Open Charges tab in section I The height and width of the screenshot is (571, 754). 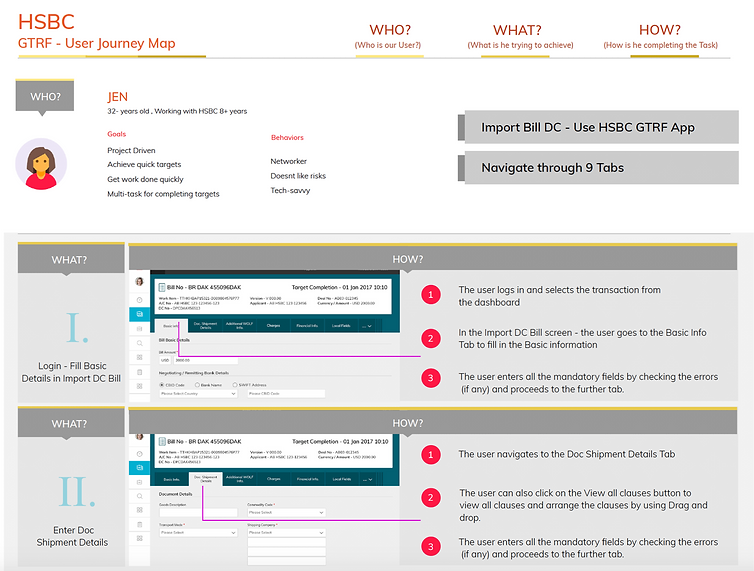[273, 326]
